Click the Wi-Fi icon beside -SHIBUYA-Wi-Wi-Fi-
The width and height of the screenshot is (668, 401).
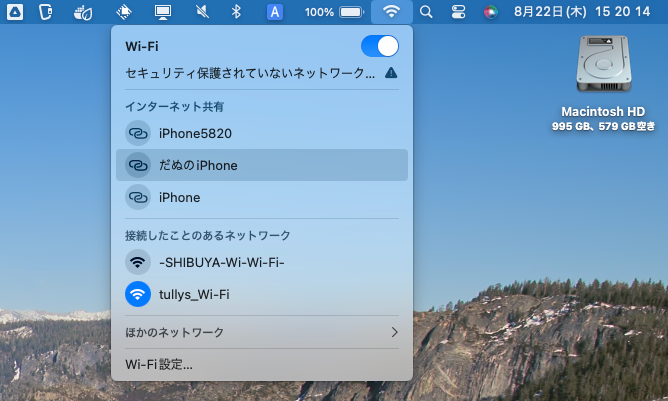138,262
